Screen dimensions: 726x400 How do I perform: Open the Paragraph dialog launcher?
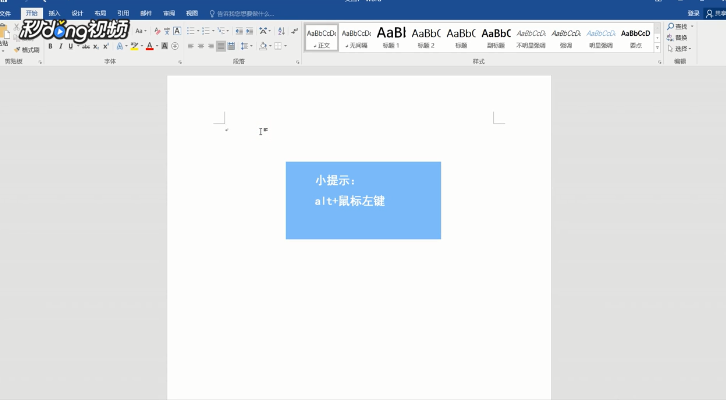(x=297, y=62)
